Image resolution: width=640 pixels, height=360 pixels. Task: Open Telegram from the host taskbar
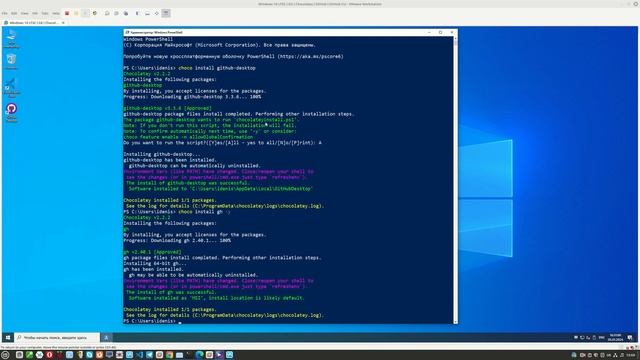coord(149,355)
